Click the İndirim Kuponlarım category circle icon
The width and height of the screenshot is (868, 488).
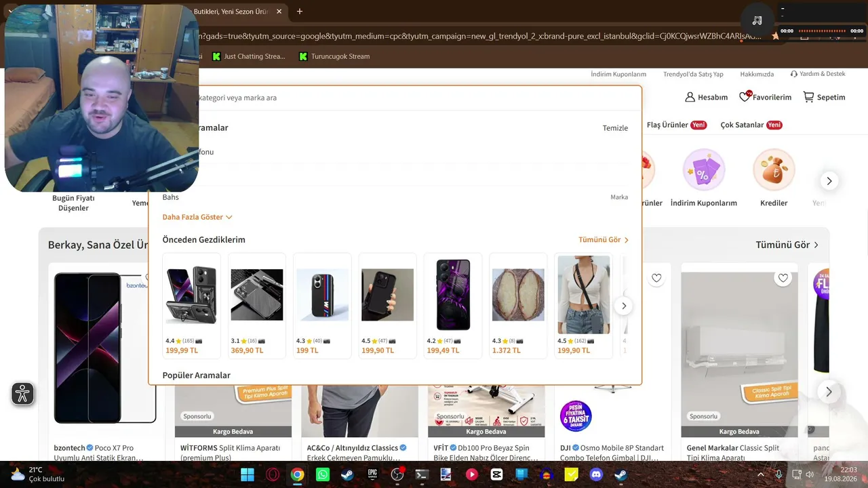[703, 170]
